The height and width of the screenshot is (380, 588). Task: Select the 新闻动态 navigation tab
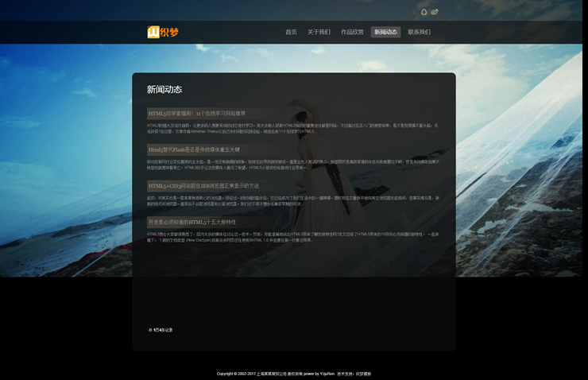tap(385, 33)
